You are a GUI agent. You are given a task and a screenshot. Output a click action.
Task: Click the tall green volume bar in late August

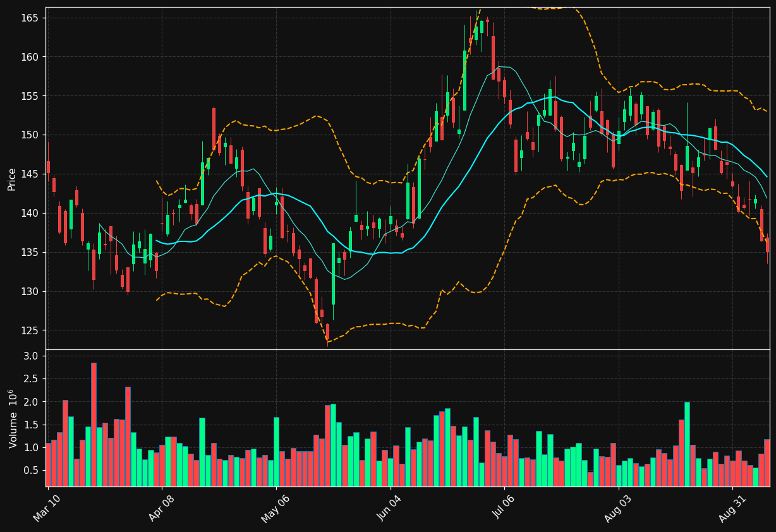[687, 444]
